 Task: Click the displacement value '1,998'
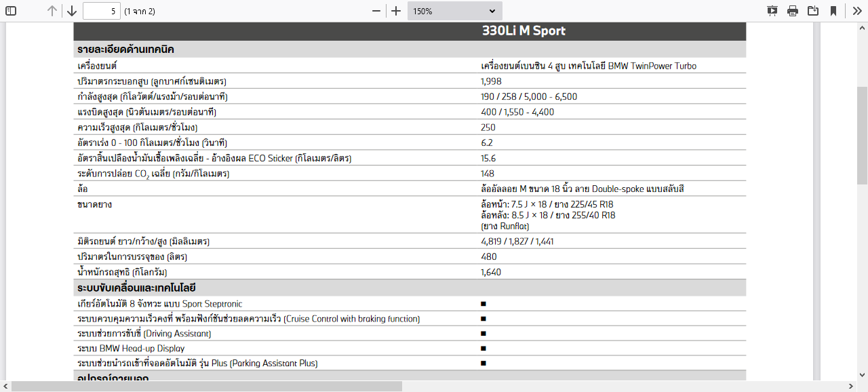[x=491, y=81]
